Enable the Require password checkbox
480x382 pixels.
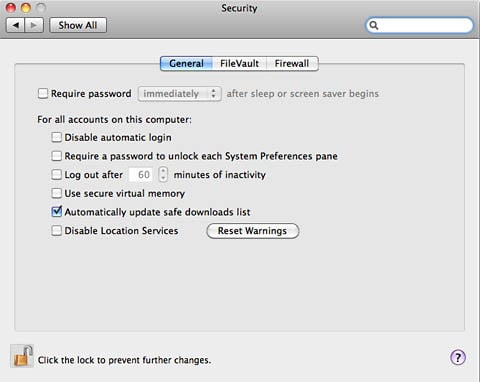(x=43, y=93)
